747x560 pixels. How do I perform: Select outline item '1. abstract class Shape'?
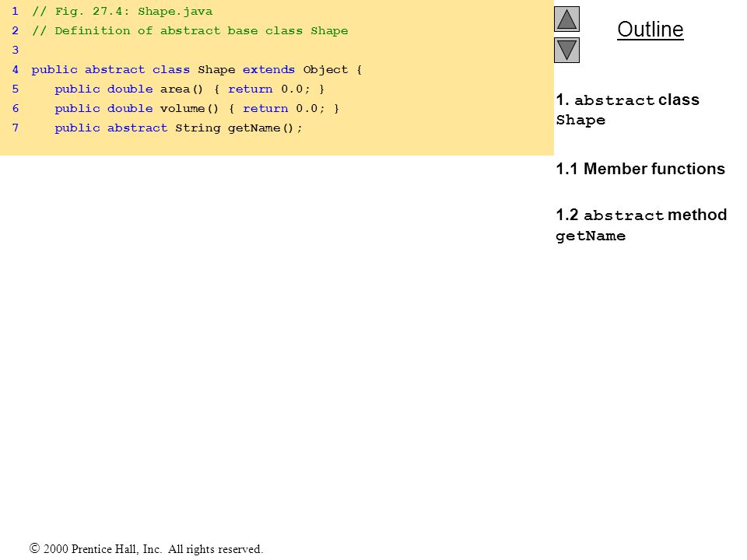(x=627, y=110)
